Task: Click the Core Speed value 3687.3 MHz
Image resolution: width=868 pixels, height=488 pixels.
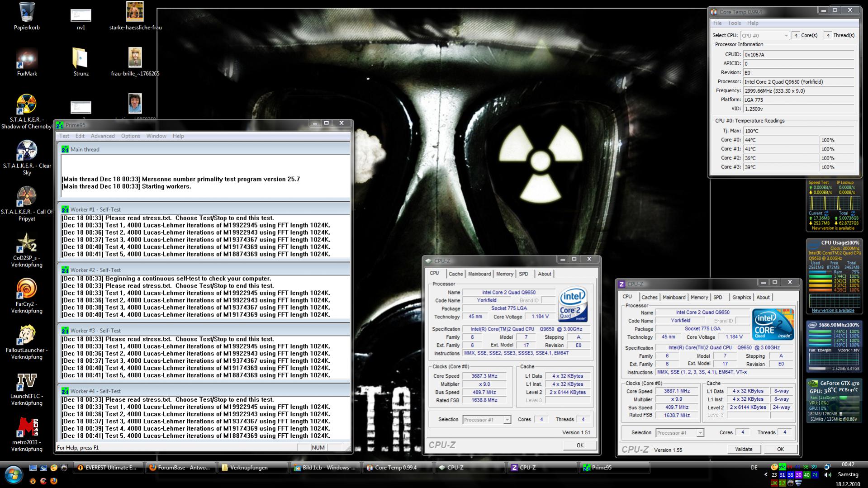Action: (x=484, y=376)
